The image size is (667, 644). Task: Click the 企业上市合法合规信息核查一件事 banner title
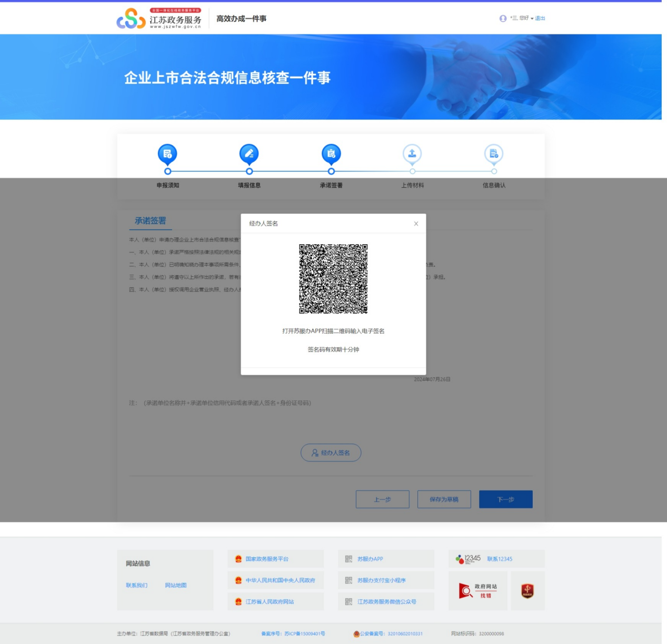point(227,78)
